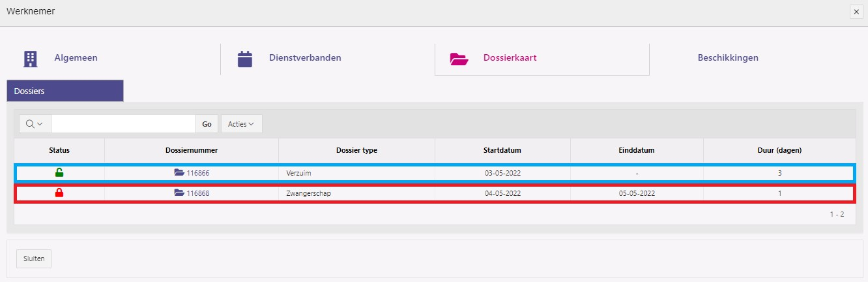Click the building icon next to Algemeen
This screenshot has height=282, width=868.
pyautogui.click(x=31, y=59)
